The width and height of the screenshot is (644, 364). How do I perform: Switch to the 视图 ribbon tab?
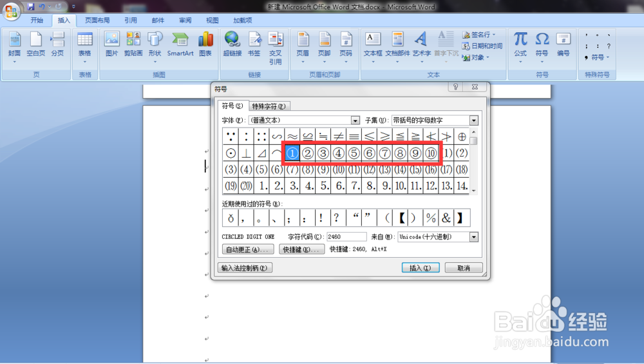(x=212, y=20)
